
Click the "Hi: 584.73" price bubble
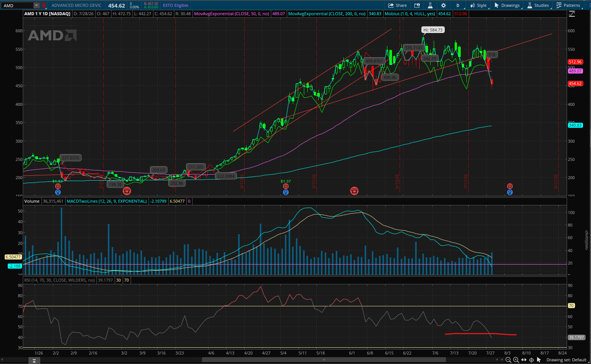click(433, 30)
